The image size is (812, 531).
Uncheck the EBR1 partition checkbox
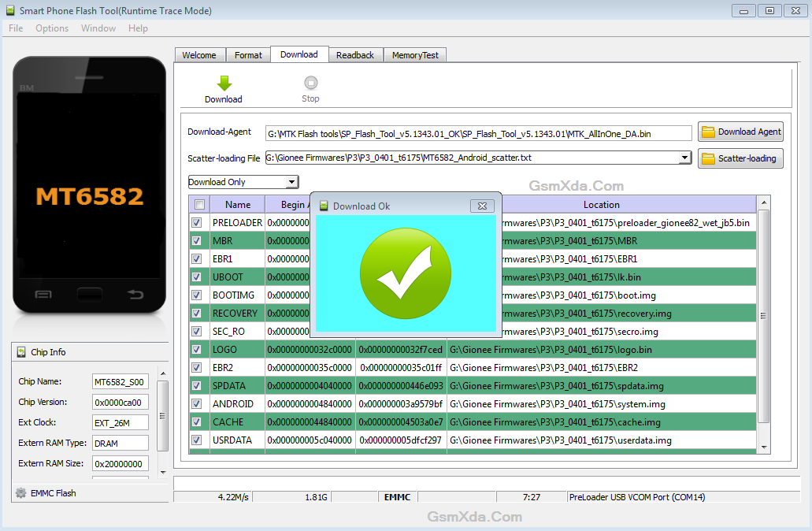[x=197, y=259]
